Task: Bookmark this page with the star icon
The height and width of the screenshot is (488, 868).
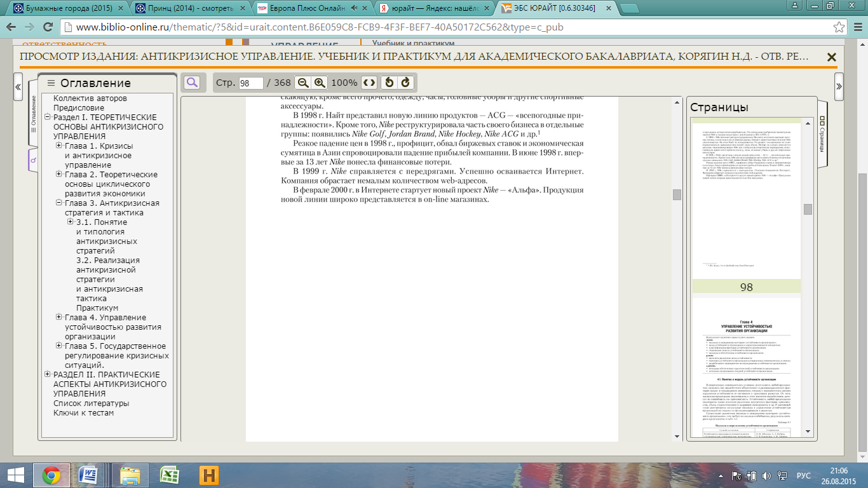Action: (x=839, y=27)
